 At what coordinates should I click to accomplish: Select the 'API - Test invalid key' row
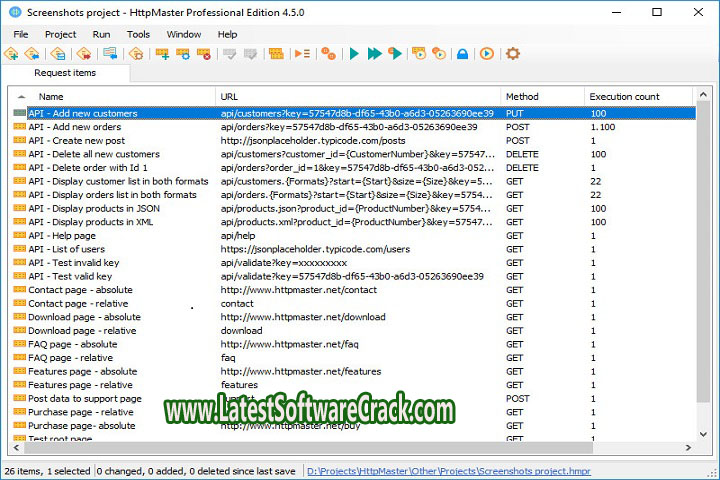pyautogui.click(x=354, y=263)
